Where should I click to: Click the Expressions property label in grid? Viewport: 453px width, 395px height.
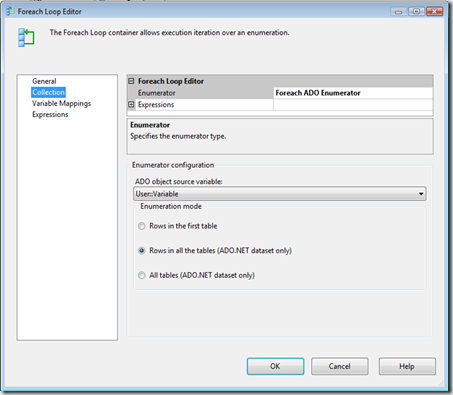156,105
